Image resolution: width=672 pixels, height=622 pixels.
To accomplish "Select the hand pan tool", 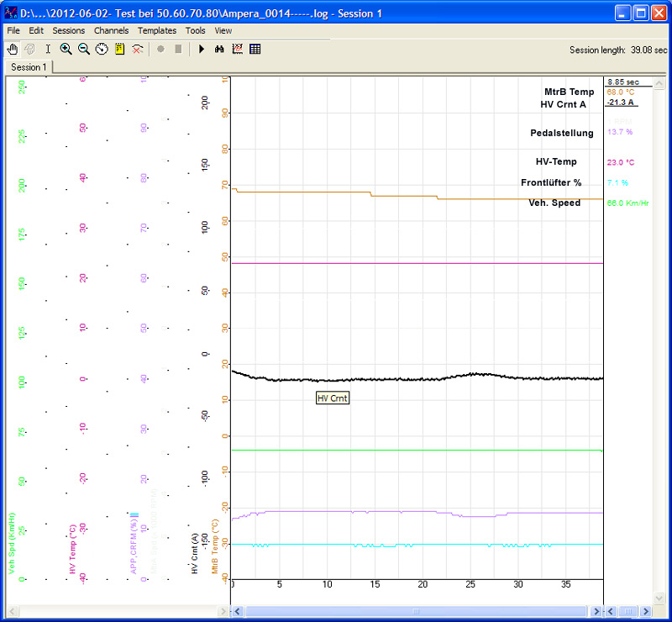I will tap(12, 50).
